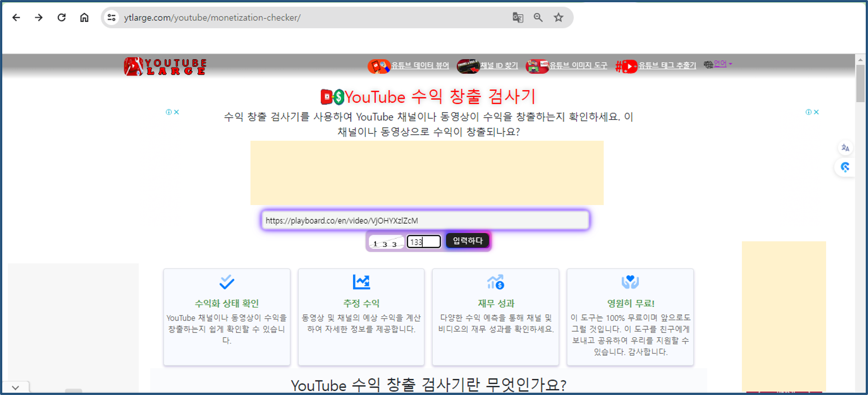Click the yellow banner ad above the URL field

(x=427, y=173)
